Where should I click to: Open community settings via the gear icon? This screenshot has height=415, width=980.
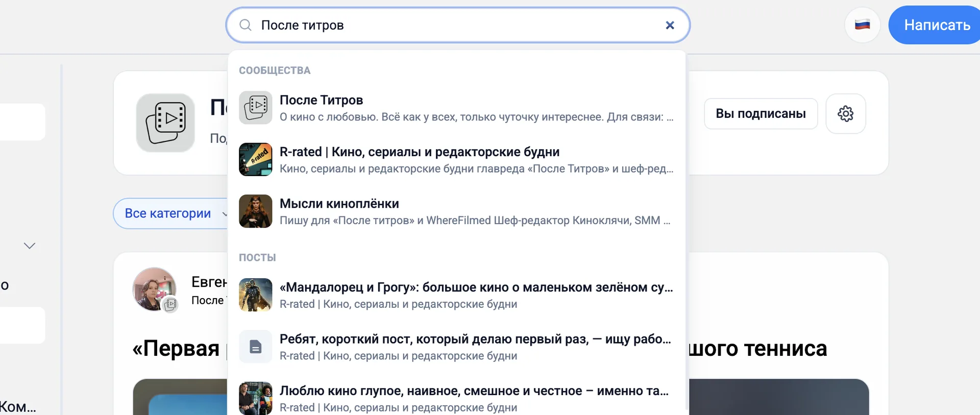[845, 113]
